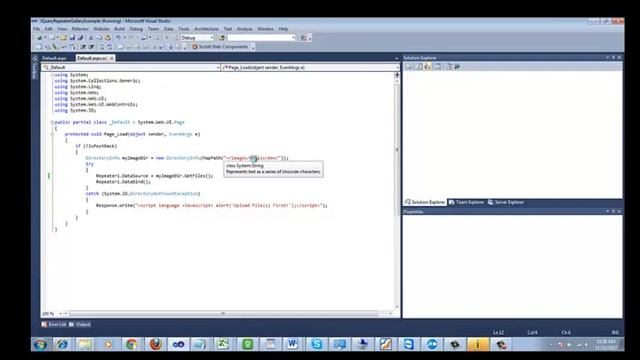The height and width of the screenshot is (360, 640).
Task: Open the Error List panel tab
Action: click(54, 324)
